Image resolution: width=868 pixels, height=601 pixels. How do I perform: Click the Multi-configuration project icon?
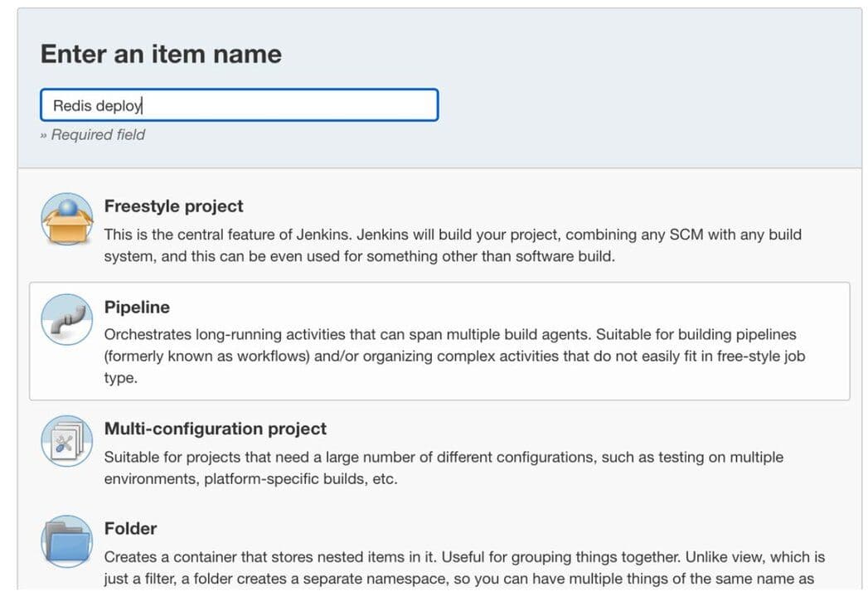point(66,441)
